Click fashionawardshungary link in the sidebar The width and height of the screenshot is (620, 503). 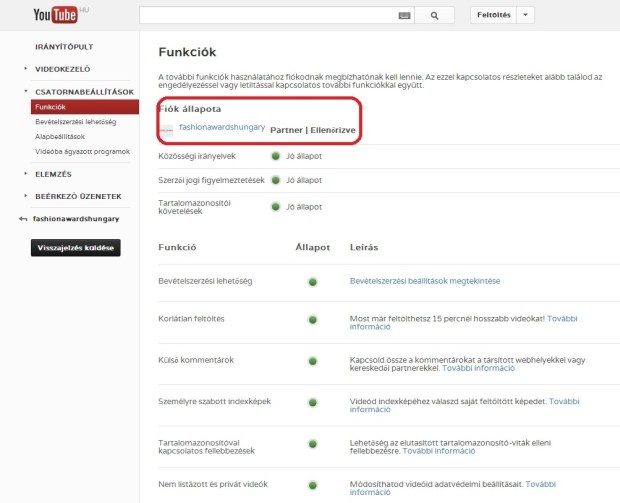pyautogui.click(x=76, y=219)
